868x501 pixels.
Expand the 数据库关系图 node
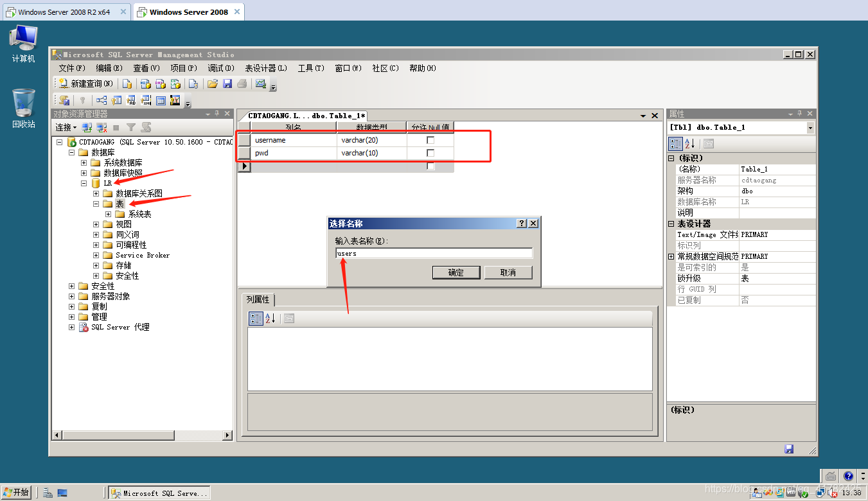96,193
